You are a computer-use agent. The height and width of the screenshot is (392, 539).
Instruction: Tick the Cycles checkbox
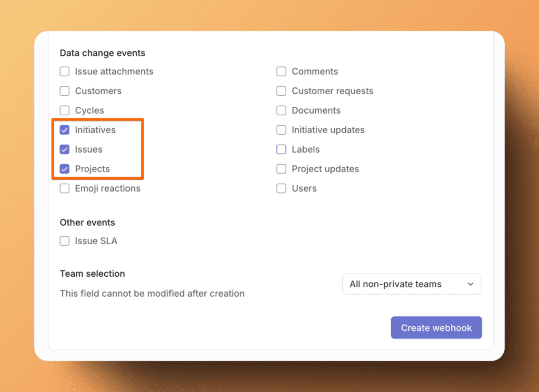[65, 110]
